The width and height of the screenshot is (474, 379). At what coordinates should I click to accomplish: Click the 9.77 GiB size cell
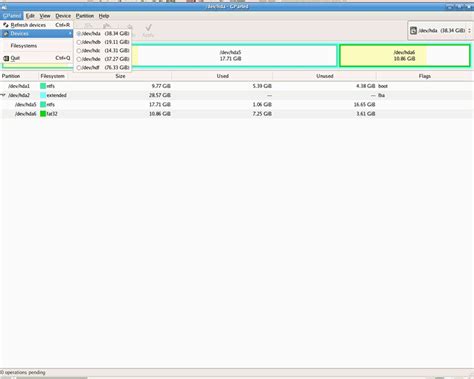161,86
